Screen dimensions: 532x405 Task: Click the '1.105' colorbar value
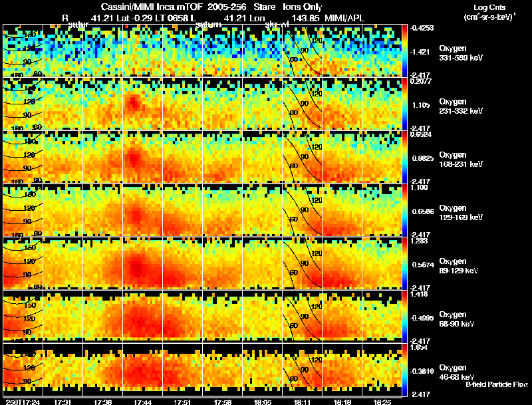[421, 105]
